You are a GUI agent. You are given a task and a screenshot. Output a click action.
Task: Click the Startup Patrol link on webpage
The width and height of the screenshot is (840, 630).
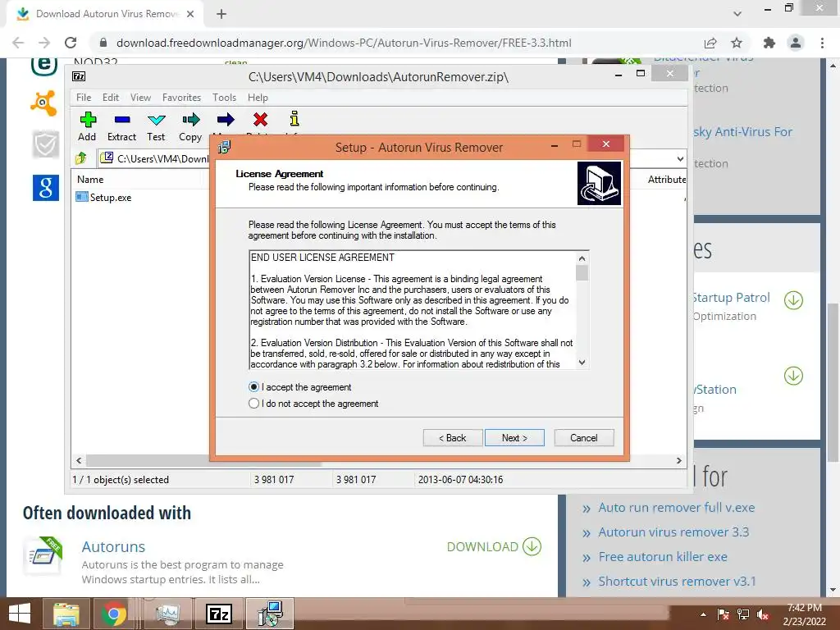[x=731, y=297]
